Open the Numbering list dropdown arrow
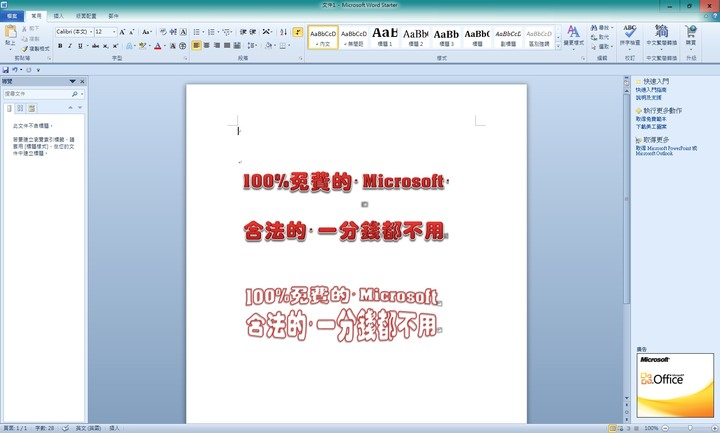 point(218,32)
